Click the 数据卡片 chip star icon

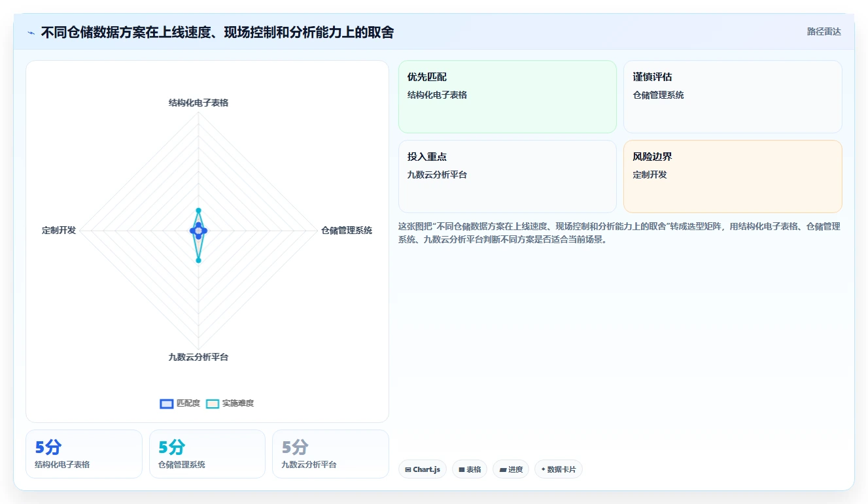click(544, 469)
